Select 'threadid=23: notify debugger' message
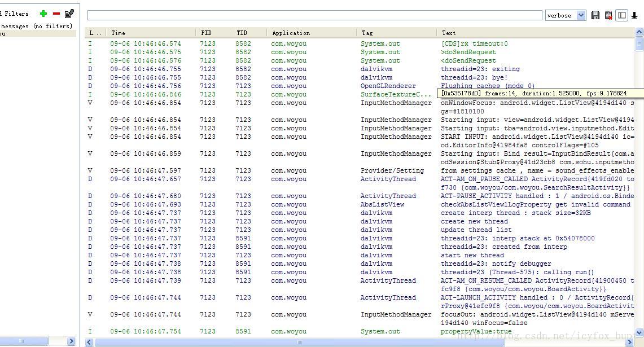Image resolution: width=644 pixels, height=347 pixels. point(496,263)
